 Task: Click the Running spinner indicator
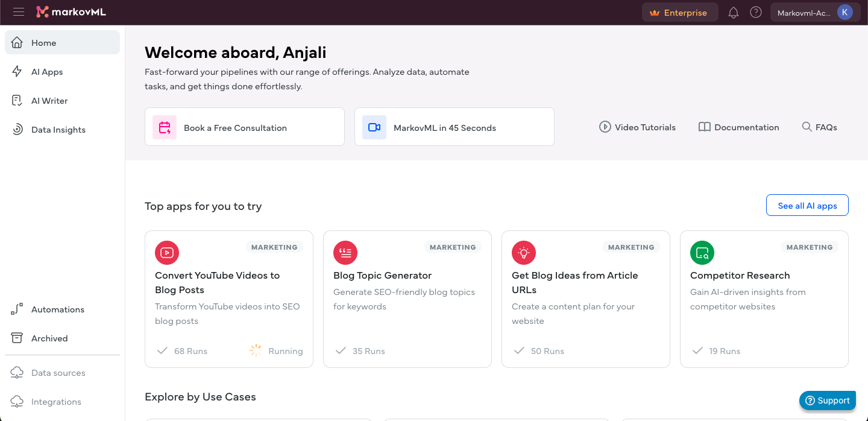[x=256, y=351]
